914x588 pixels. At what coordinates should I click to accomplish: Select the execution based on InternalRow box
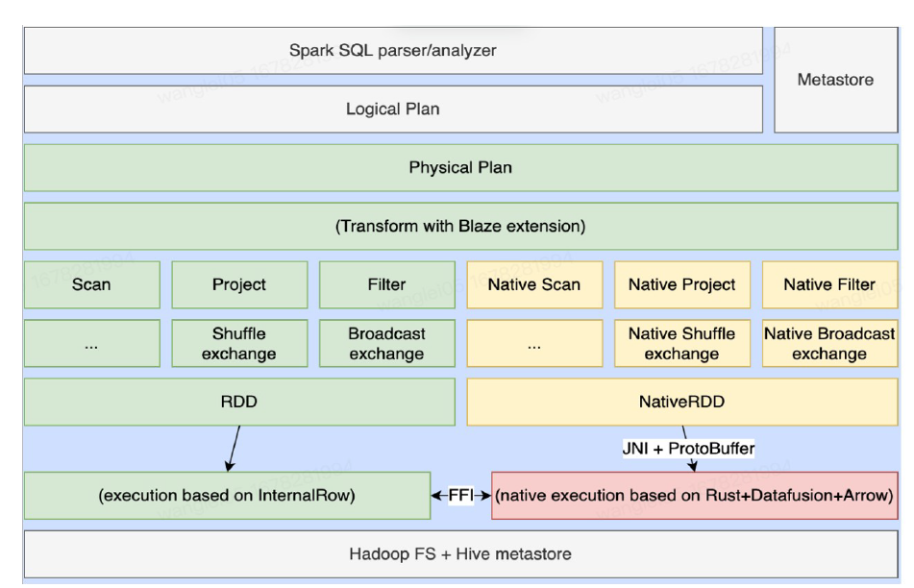[227, 496]
